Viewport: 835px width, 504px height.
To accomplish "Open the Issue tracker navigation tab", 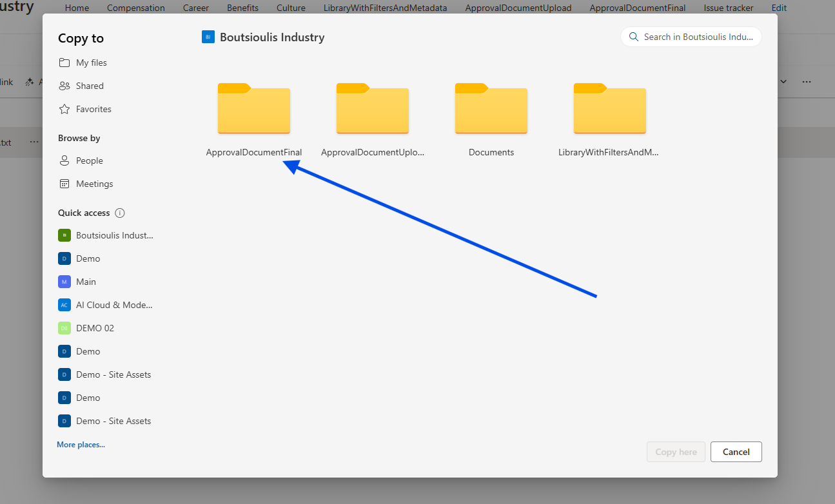I will pyautogui.click(x=728, y=8).
